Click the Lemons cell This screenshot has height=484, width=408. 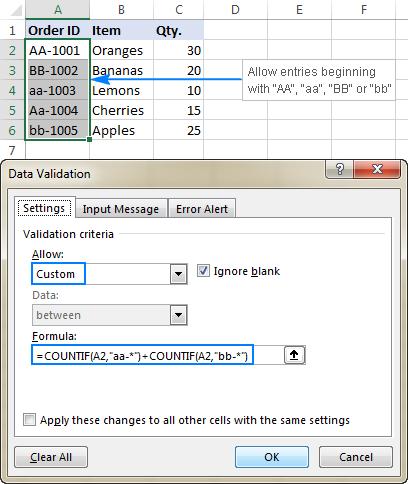[121, 90]
